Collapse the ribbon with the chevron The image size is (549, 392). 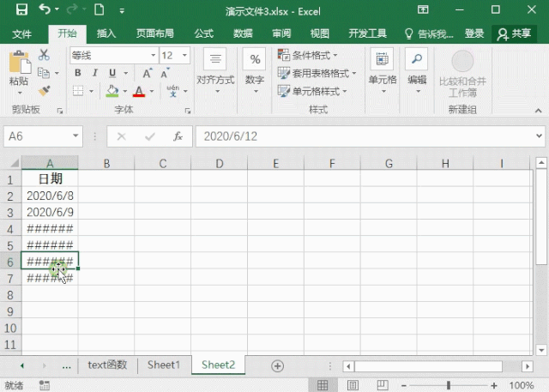point(538,111)
